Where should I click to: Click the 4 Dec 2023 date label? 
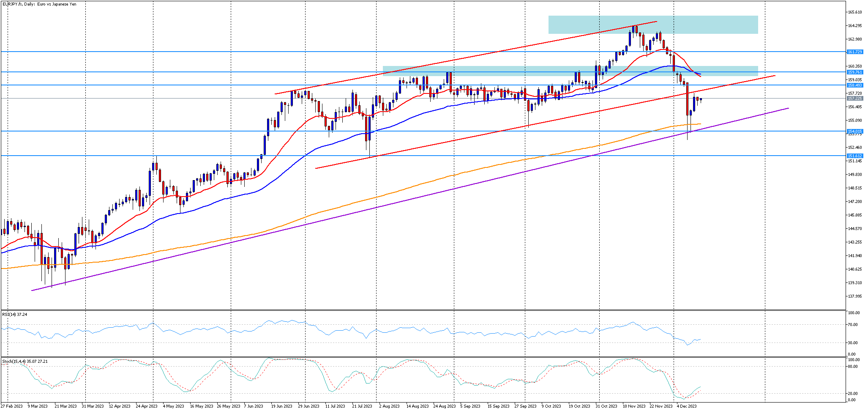coord(687,406)
